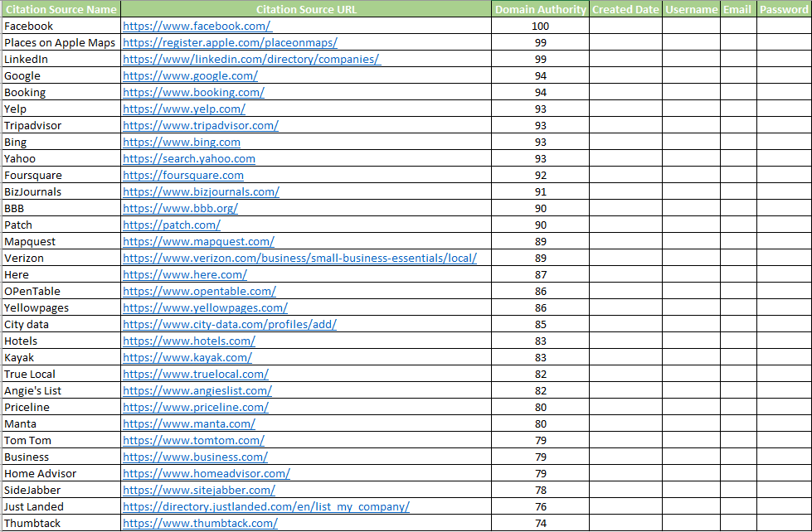
Task: Follow the bbb.org link
Action: coord(180,208)
